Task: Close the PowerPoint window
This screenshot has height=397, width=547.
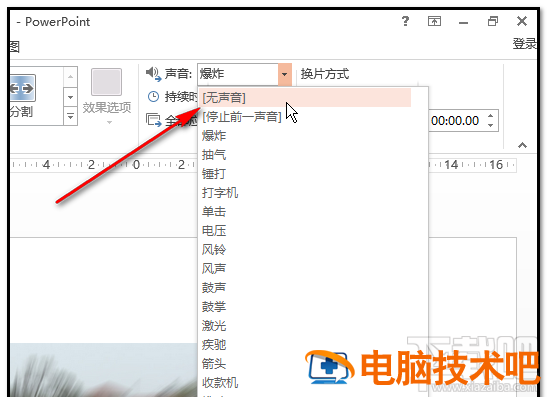Action: coord(522,21)
